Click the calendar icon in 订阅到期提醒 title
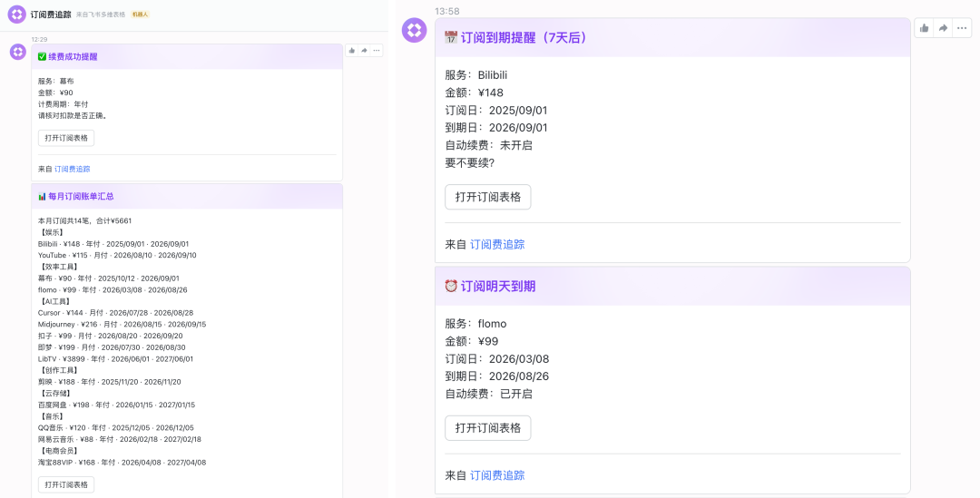This screenshot has height=498, width=980. (451, 37)
